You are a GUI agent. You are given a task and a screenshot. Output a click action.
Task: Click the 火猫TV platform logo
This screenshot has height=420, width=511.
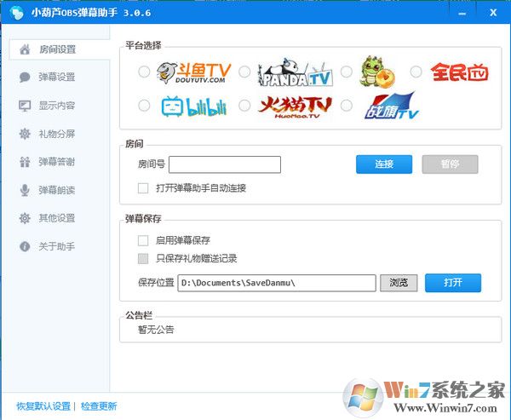pyautogui.click(x=295, y=106)
